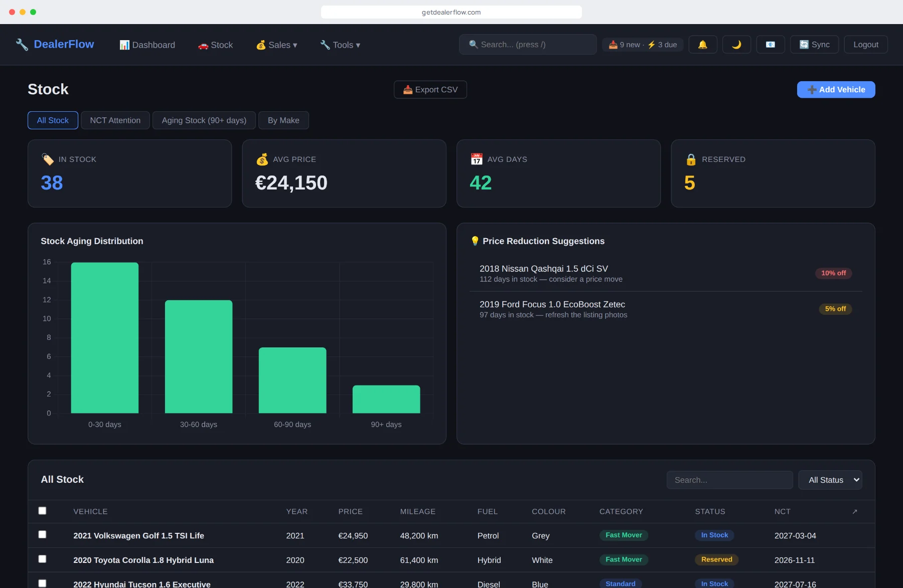Check the Volkswagen Golf row checkbox
The height and width of the screenshot is (588, 903).
pos(43,535)
